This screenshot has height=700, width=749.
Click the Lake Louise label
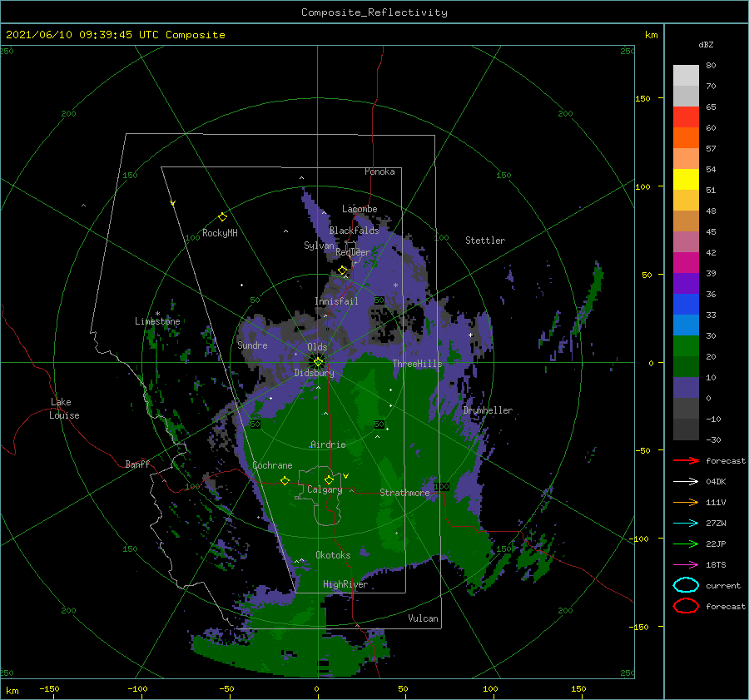click(x=64, y=409)
